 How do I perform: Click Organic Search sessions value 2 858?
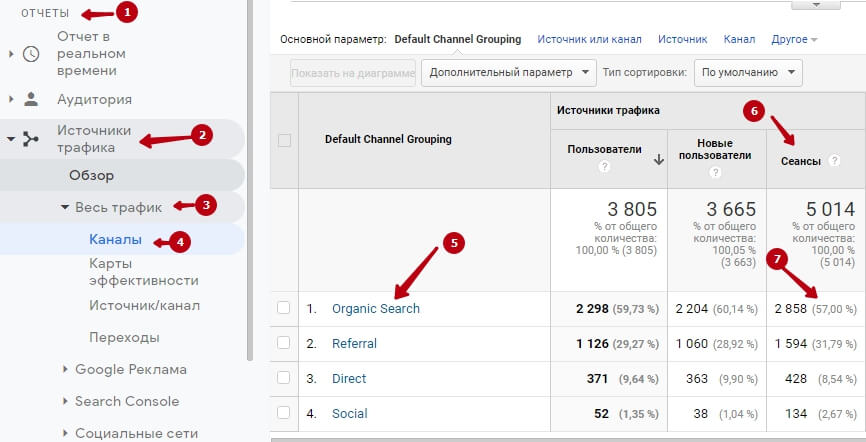click(x=790, y=308)
